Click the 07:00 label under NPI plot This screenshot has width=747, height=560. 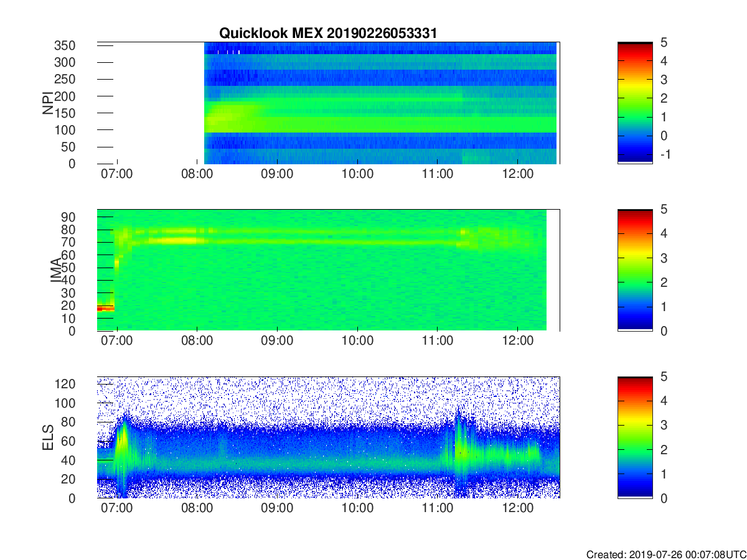coord(116,174)
